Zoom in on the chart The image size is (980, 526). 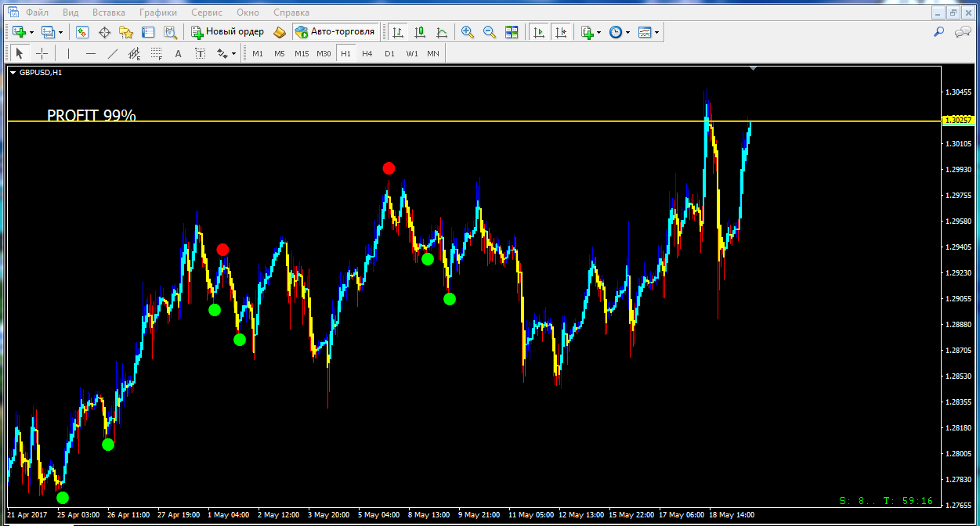pos(468,32)
